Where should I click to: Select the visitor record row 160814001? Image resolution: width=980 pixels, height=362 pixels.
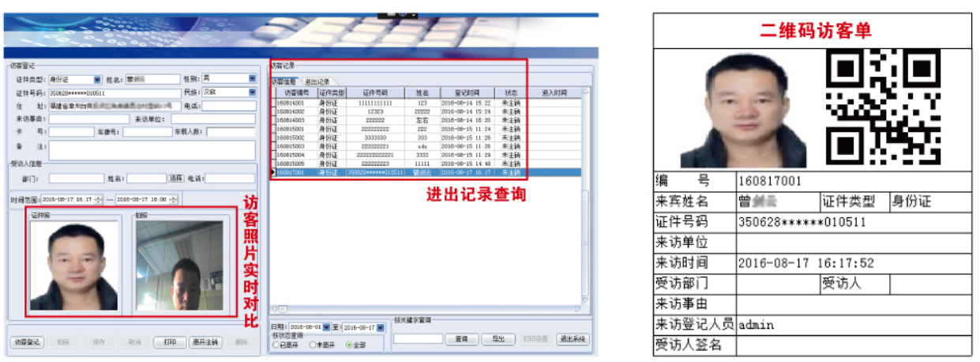pos(426,103)
